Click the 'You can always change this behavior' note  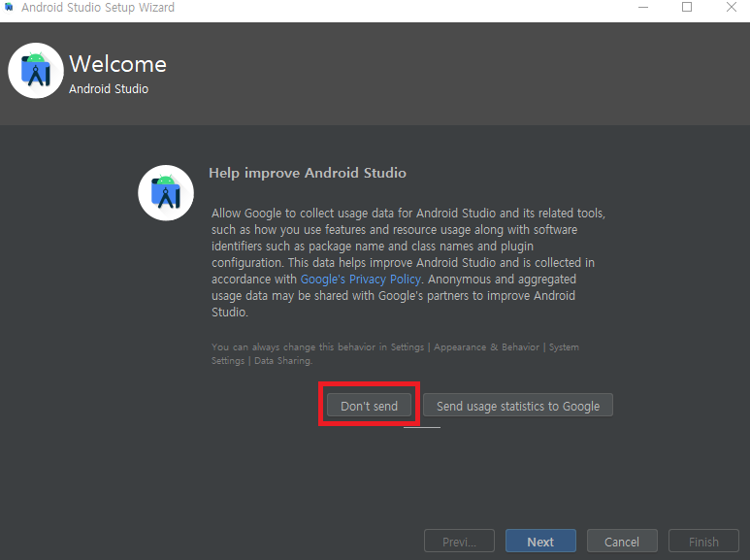coord(395,353)
